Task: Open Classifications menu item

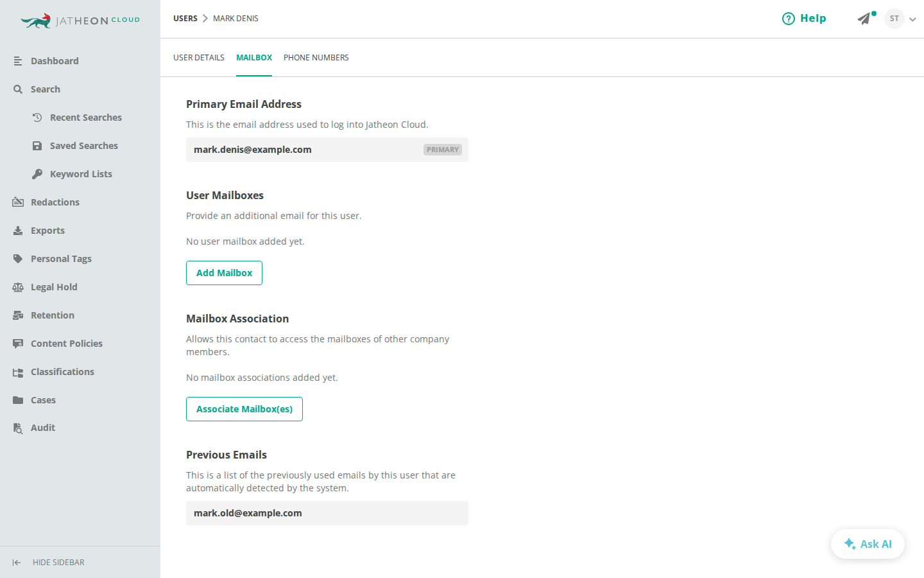Action: pos(62,372)
